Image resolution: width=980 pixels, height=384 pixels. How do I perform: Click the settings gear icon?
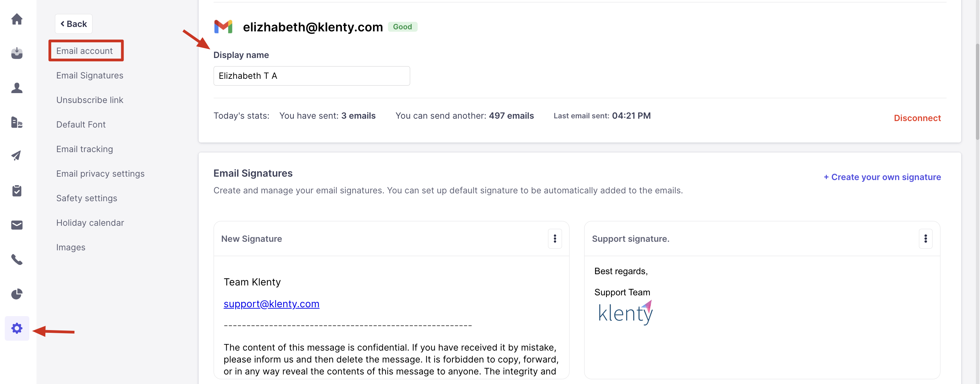point(17,328)
